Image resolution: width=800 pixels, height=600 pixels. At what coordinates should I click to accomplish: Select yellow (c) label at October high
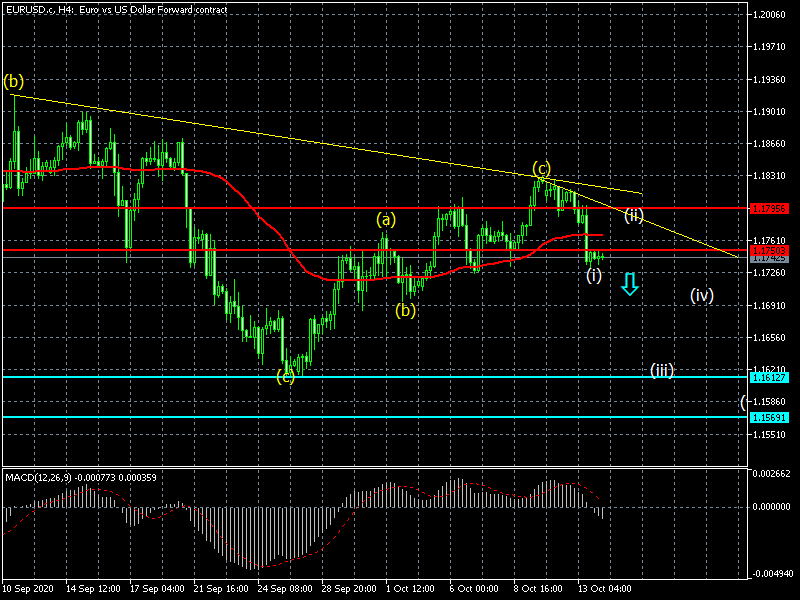coord(542,168)
